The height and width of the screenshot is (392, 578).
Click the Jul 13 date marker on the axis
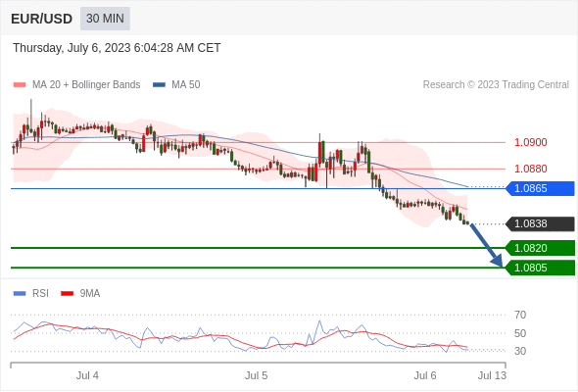tap(492, 375)
